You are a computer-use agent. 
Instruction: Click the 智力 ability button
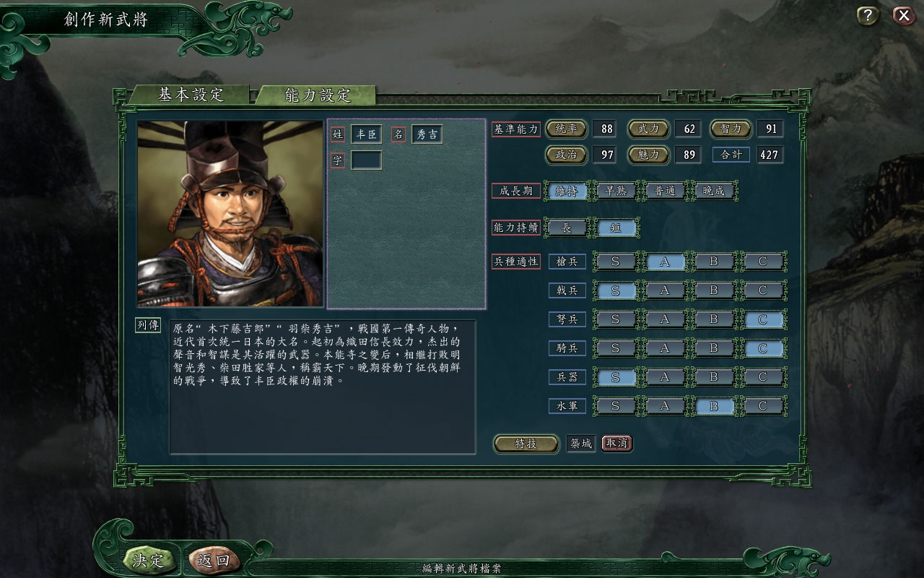pos(731,129)
